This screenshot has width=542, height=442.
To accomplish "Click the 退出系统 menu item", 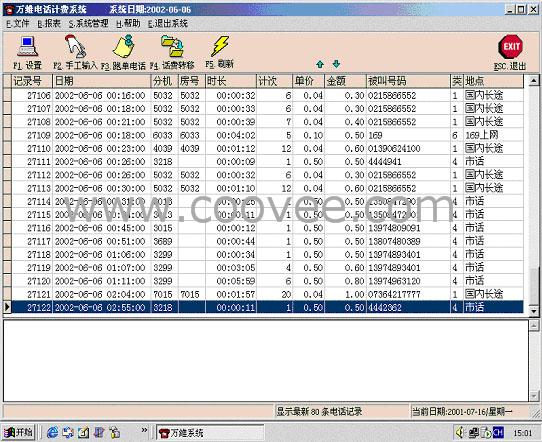I will click(168, 23).
